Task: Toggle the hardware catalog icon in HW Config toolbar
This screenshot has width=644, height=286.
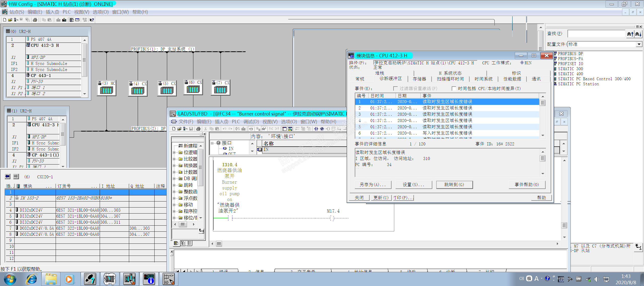Action: 72,20
